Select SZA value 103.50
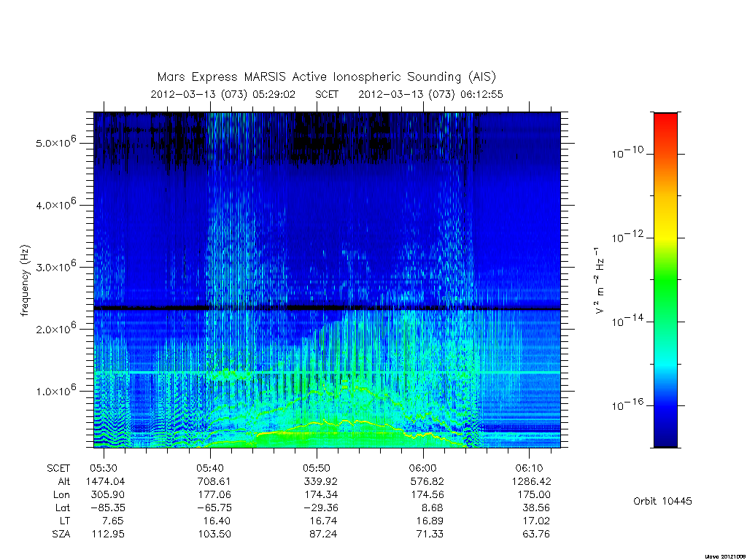 [x=214, y=534]
